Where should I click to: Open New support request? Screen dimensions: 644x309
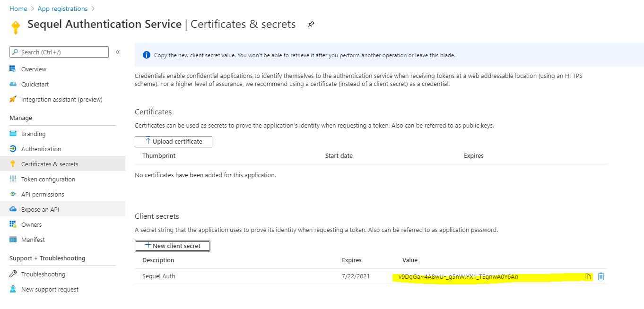[50, 289]
